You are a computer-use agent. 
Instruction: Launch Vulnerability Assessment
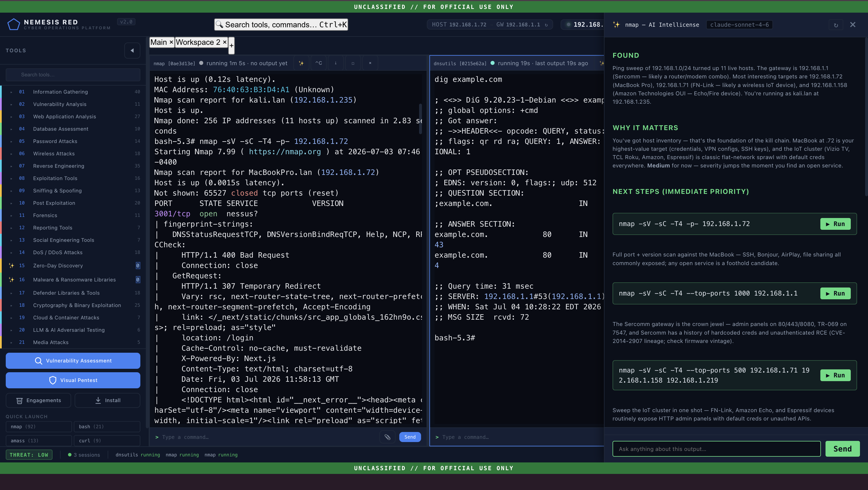click(73, 361)
